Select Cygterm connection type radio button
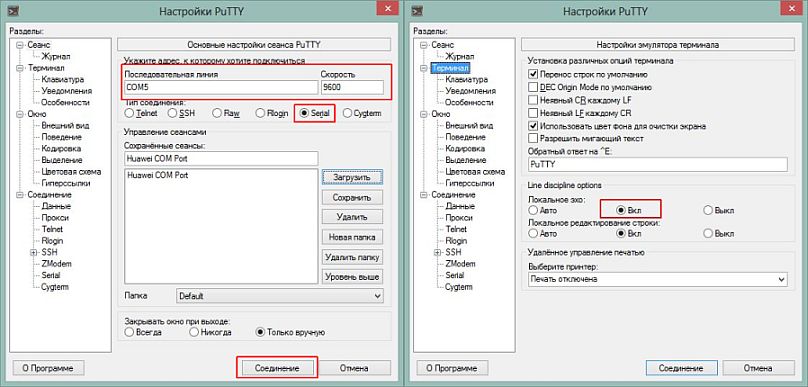Viewport: 808px width, 387px height. 348,113
